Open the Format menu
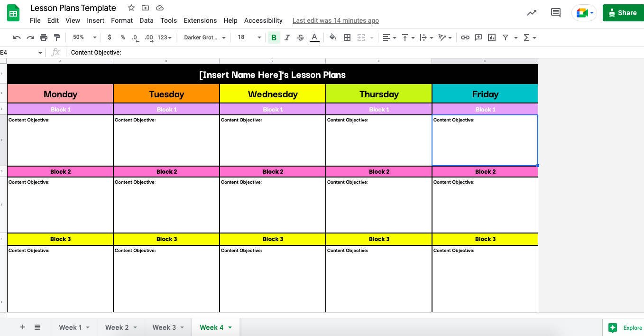This screenshot has width=644, height=336. point(121,20)
